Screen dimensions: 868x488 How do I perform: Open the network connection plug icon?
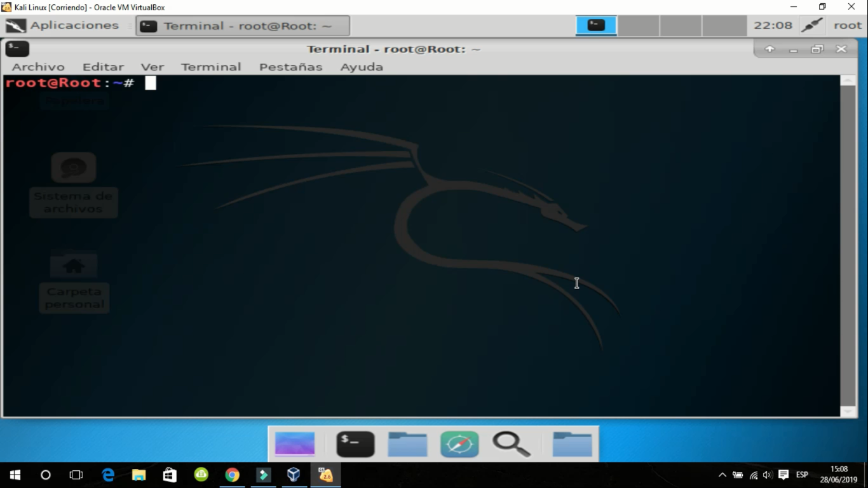tap(812, 25)
